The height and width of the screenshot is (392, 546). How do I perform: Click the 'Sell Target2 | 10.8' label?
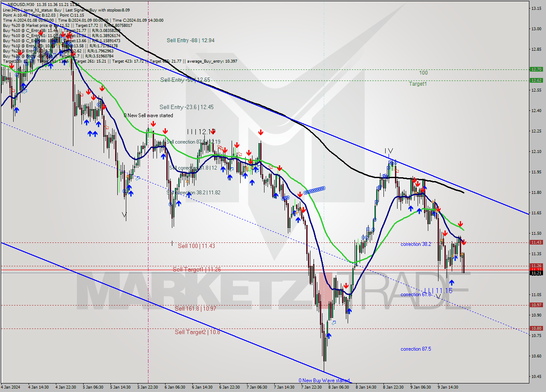pos(197,332)
